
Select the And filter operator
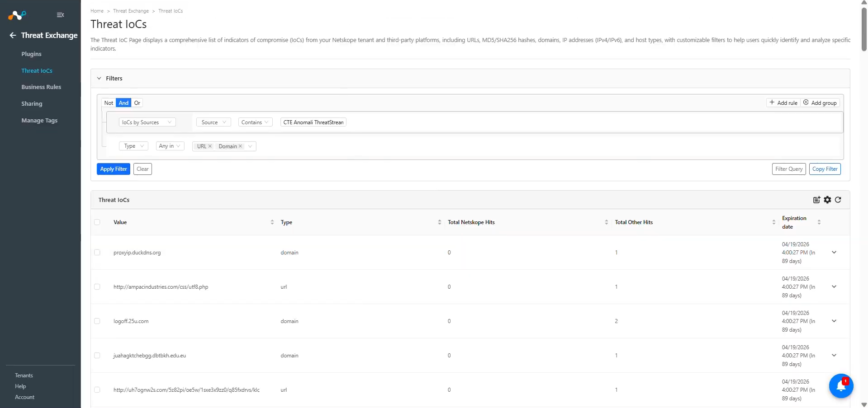123,103
